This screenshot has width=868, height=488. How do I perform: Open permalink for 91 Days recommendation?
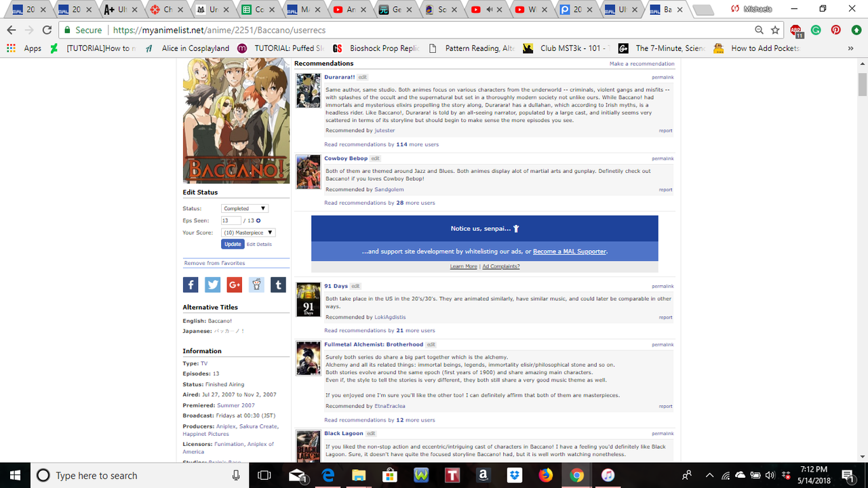coord(663,286)
